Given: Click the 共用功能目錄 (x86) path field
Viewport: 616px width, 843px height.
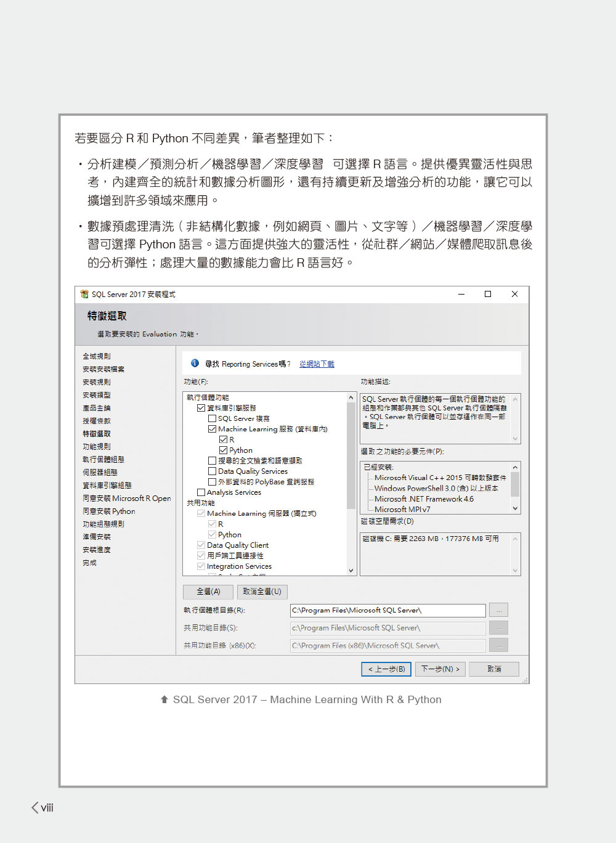Looking at the screenshot, I should tap(388, 646).
